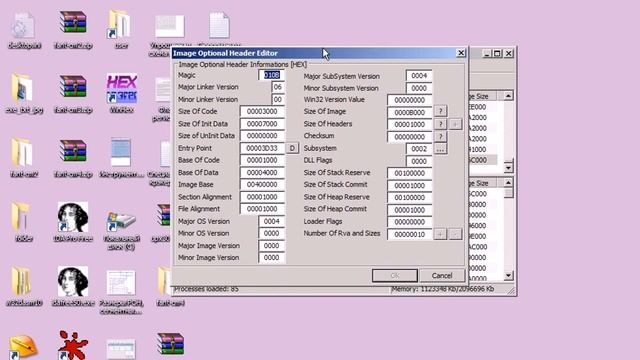Click the D button beside Entry Point
This screenshot has width=640, height=360.
[x=292, y=148]
